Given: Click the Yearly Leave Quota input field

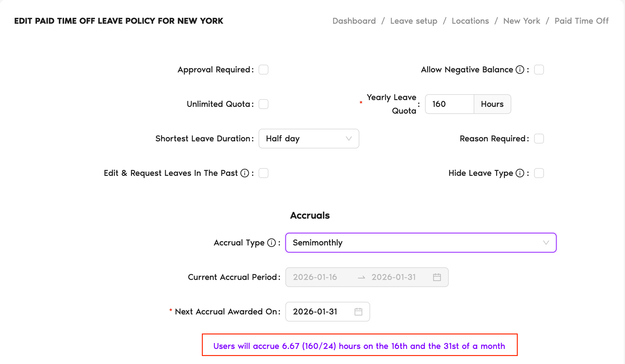Looking at the screenshot, I should (449, 104).
